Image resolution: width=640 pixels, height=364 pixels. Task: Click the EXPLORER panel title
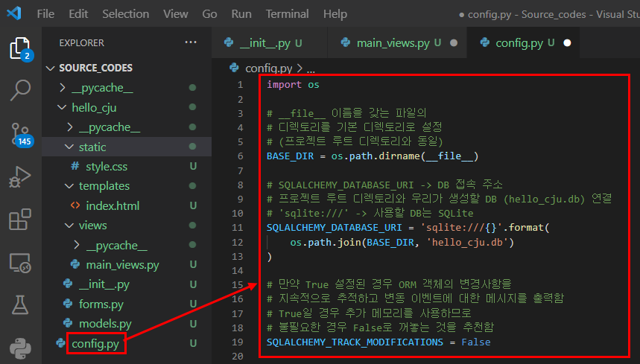(x=82, y=42)
